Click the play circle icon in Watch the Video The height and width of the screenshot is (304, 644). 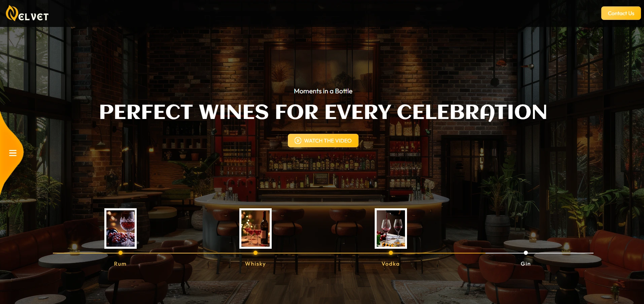298,141
